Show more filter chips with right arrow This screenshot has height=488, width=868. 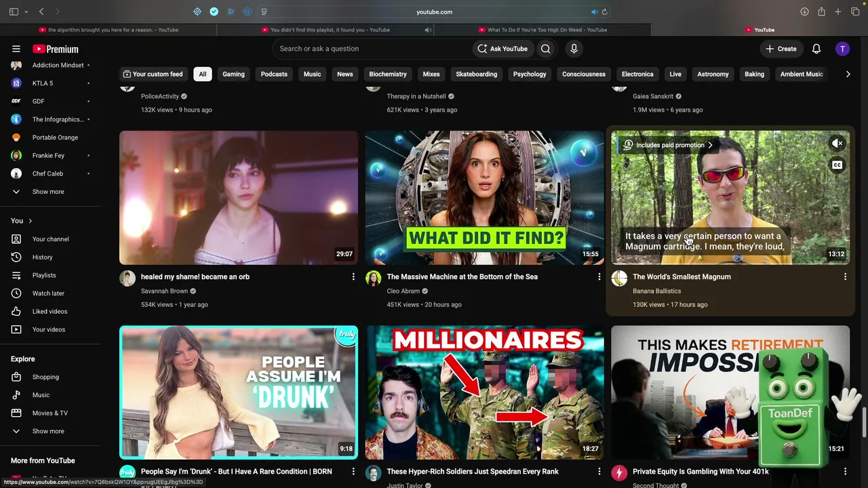[x=848, y=74]
